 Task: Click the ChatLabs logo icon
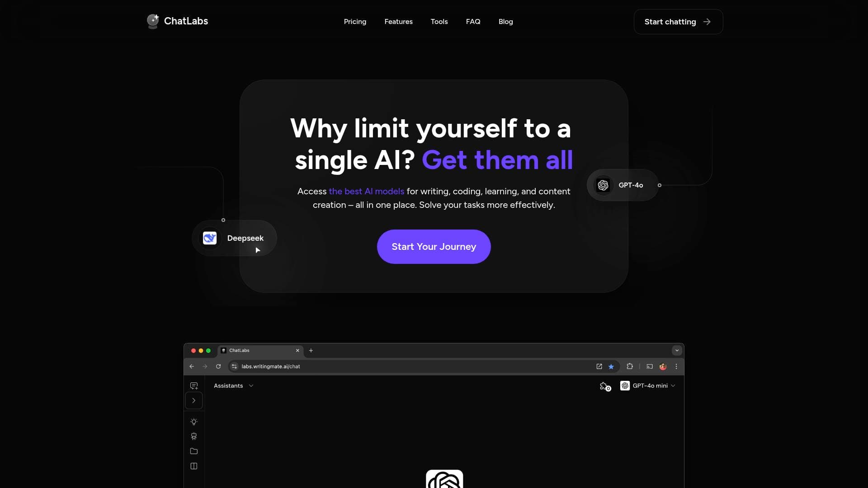pos(153,21)
